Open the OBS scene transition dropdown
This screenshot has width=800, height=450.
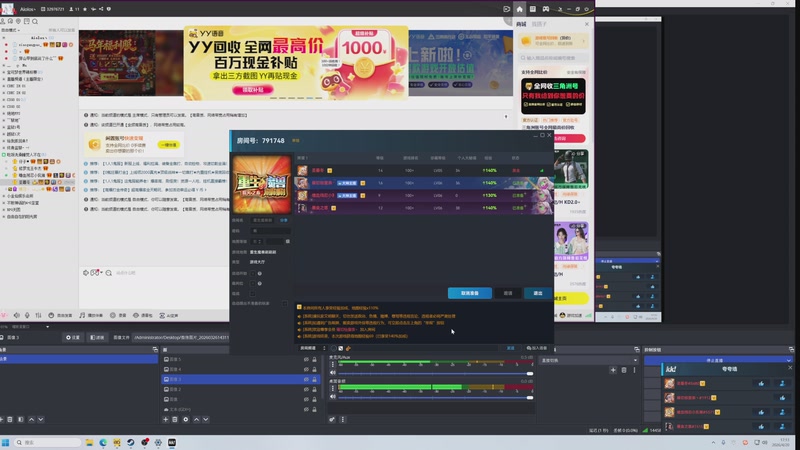coord(589,360)
